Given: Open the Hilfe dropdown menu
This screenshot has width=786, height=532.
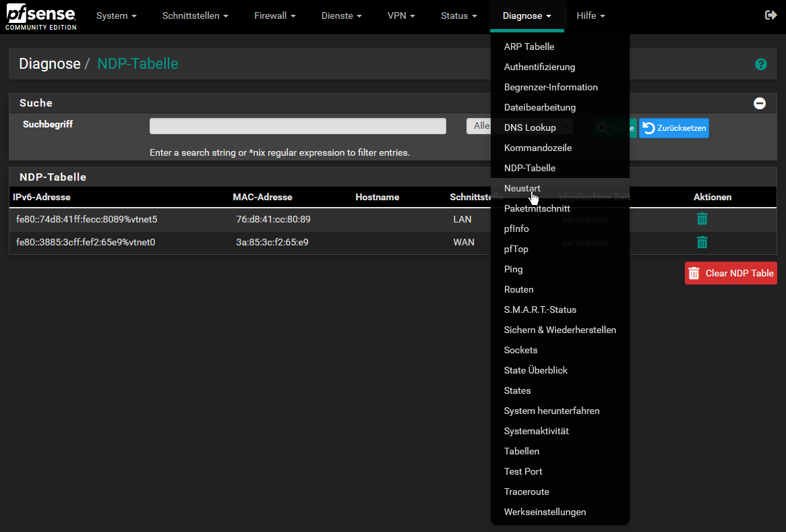Looking at the screenshot, I should pyautogui.click(x=591, y=16).
